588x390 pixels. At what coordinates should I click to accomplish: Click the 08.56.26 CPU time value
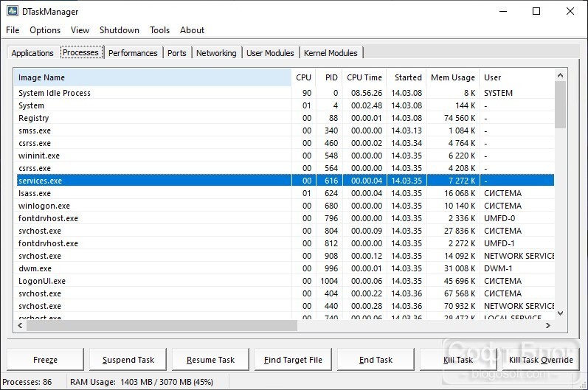[367, 93]
